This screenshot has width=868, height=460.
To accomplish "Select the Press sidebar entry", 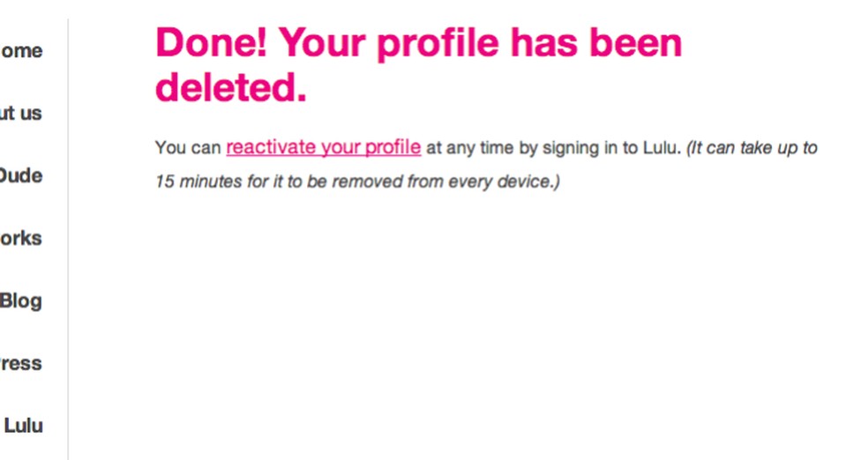I will click(21, 364).
